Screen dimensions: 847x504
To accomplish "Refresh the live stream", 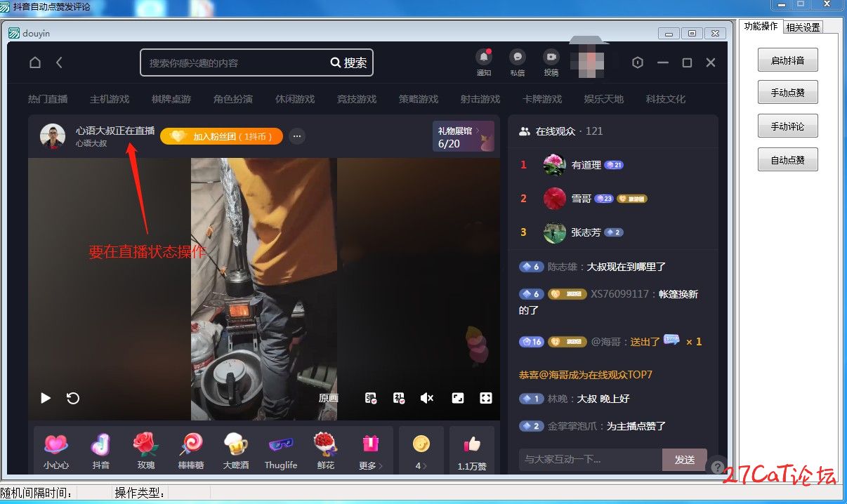I will tap(73, 398).
